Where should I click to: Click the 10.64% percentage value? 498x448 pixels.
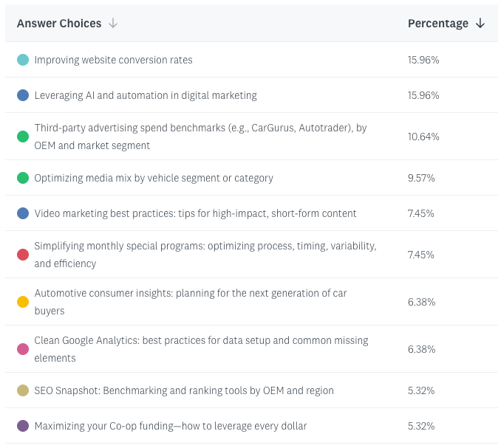pos(423,137)
